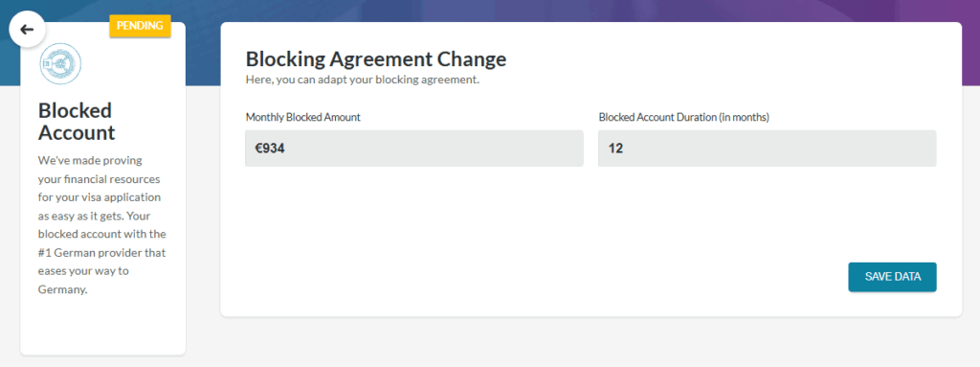Click the yellow PENDING status badge

pos(140,26)
